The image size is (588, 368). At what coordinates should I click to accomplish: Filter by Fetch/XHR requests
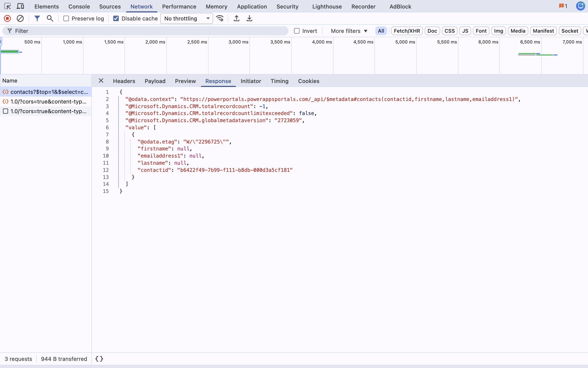coord(407,31)
